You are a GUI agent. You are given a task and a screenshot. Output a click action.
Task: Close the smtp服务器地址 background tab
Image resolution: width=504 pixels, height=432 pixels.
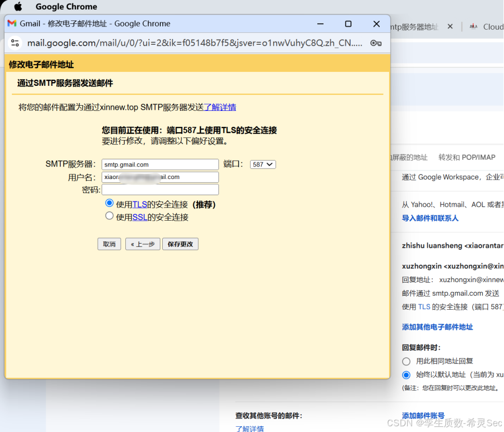(x=450, y=27)
